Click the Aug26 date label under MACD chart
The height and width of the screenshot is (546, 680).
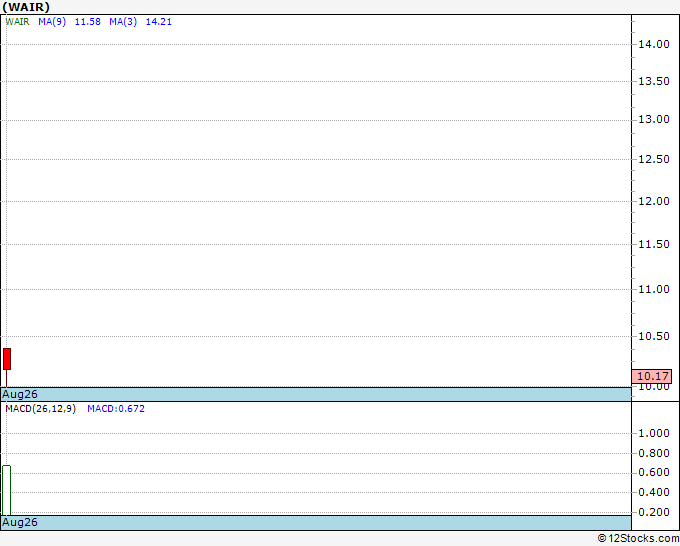(x=20, y=522)
